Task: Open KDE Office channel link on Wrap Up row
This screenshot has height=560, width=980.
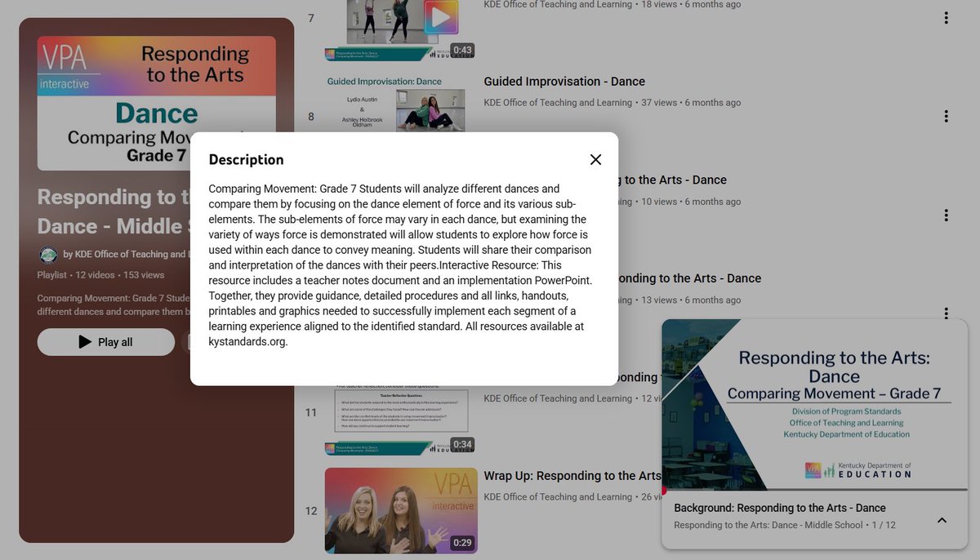Action: 558,497
